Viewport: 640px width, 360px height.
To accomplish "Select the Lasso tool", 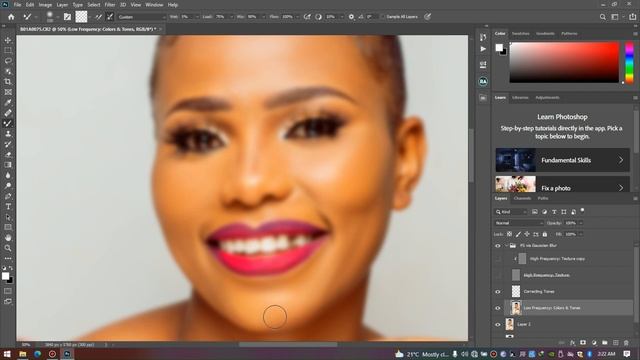I will pos(8,61).
